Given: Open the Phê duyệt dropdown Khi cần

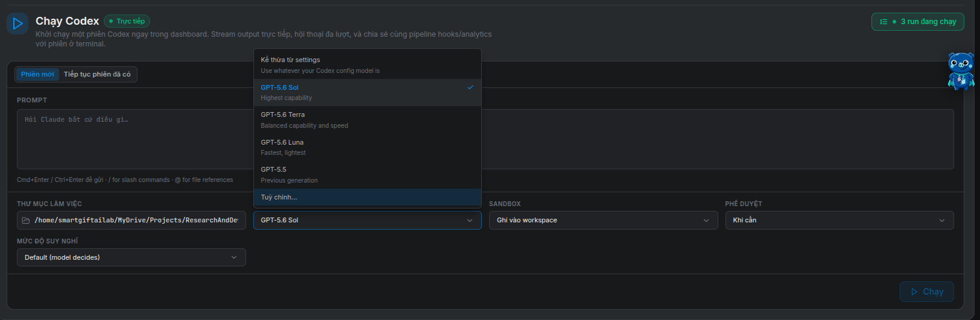Looking at the screenshot, I should click(x=839, y=220).
